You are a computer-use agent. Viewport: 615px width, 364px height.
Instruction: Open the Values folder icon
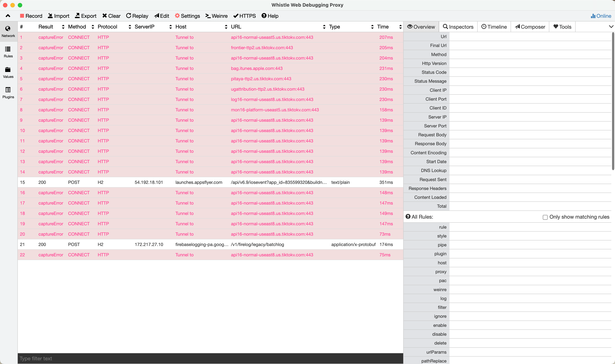point(8,70)
